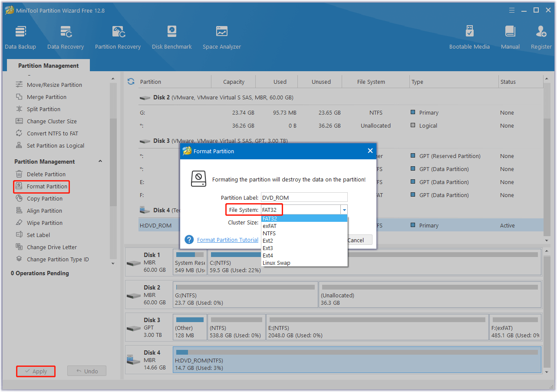Image resolution: width=557 pixels, height=392 pixels.
Task: Click the Partition Label input field
Action: coord(304,198)
